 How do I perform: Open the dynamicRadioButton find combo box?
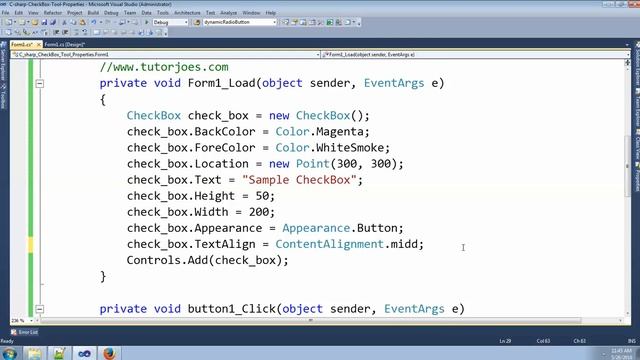click(240, 22)
